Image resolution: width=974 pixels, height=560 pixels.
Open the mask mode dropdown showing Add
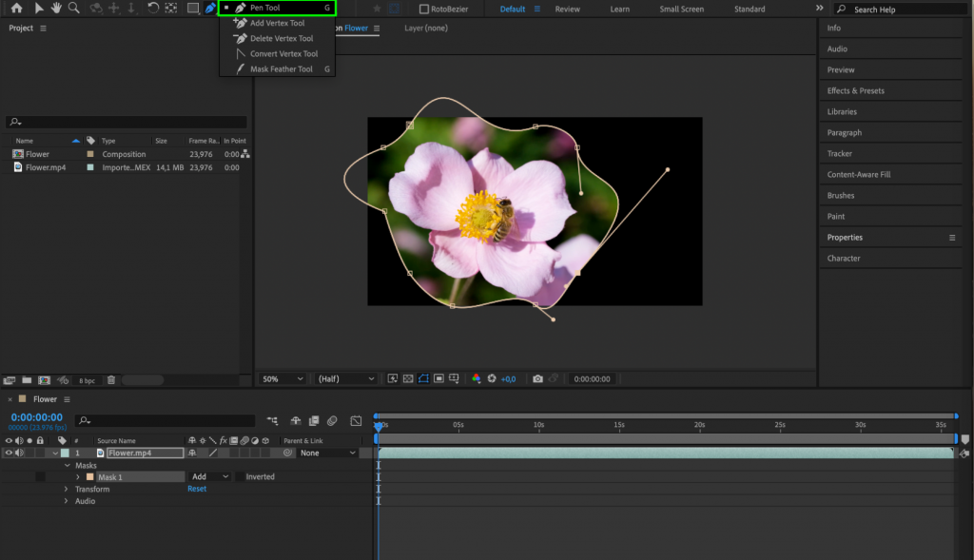click(x=209, y=476)
